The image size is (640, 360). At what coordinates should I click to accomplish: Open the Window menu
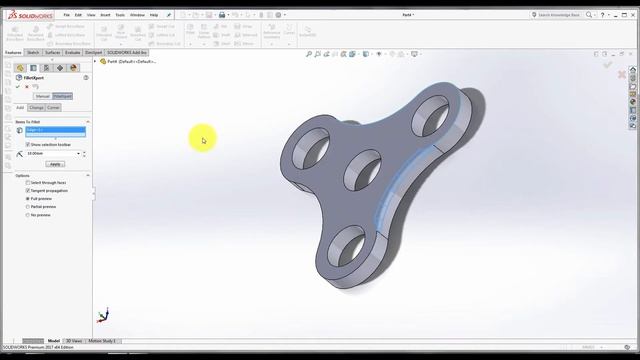(x=137, y=15)
